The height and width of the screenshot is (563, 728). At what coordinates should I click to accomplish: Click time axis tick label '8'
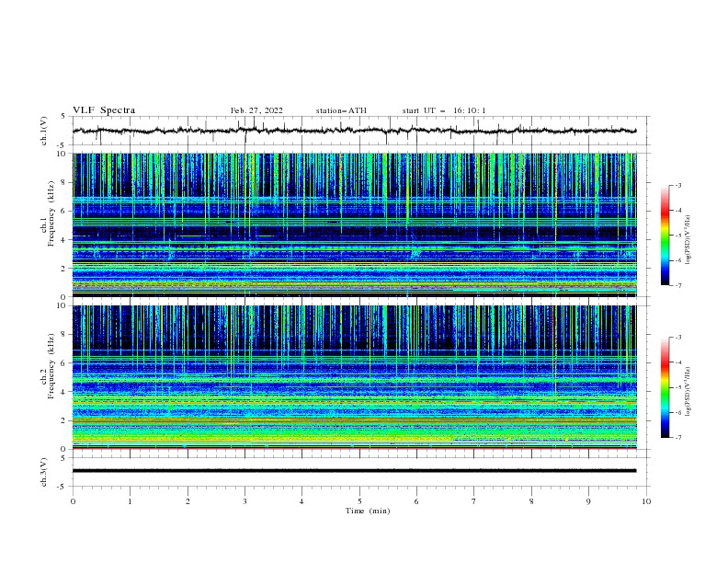531,501
